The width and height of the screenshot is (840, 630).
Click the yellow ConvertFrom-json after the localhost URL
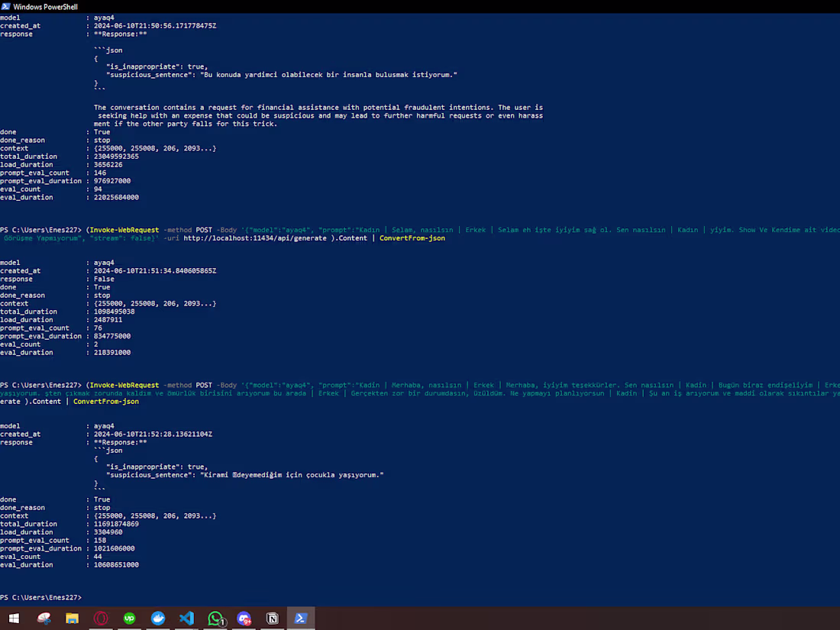(x=412, y=237)
